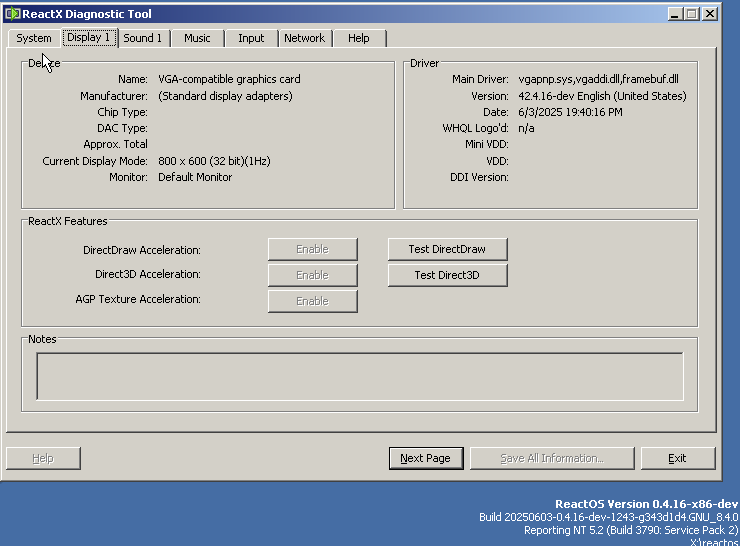Click inside the Notes text box
The width and height of the screenshot is (740, 546).
coord(360,376)
